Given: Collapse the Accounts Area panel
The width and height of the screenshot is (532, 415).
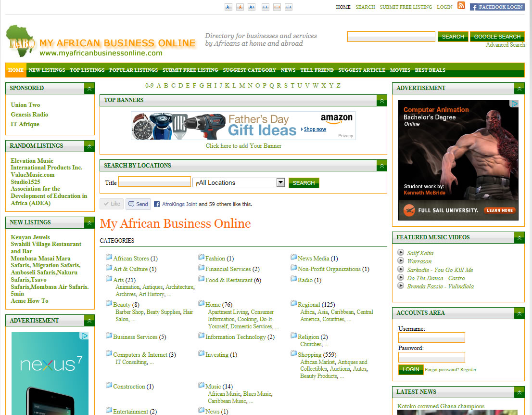Looking at the screenshot, I should (519, 313).
